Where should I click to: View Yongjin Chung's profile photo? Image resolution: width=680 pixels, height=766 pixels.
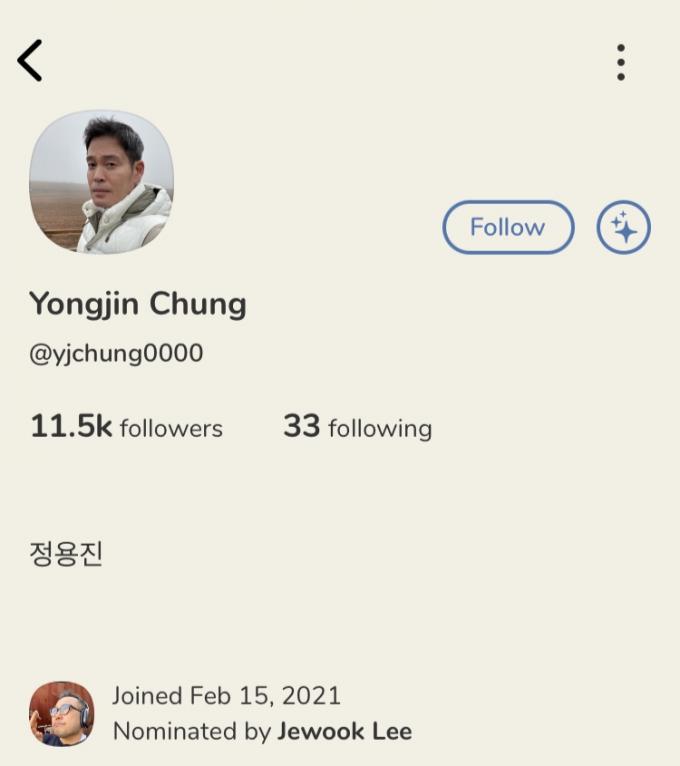pyautogui.click(x=101, y=182)
